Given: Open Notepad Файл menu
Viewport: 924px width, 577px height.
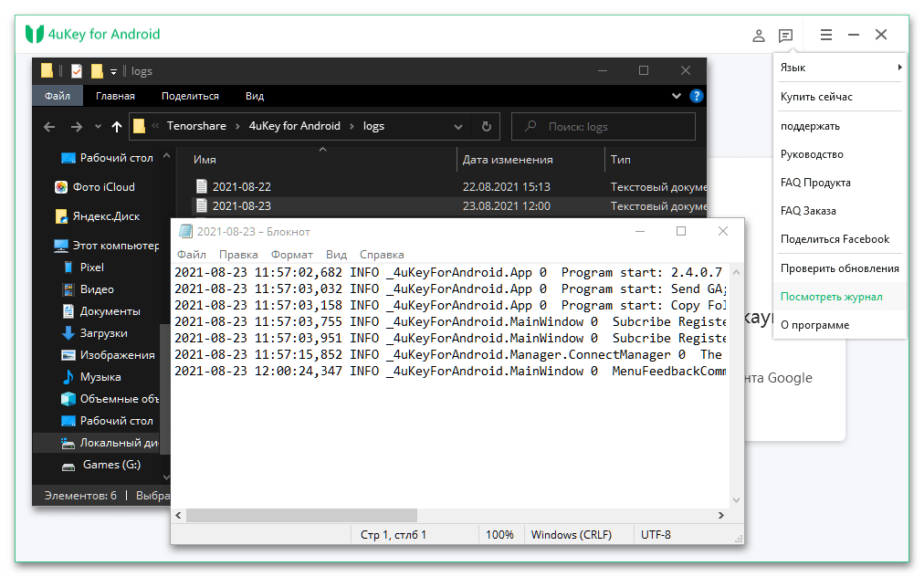Looking at the screenshot, I should tap(192, 255).
